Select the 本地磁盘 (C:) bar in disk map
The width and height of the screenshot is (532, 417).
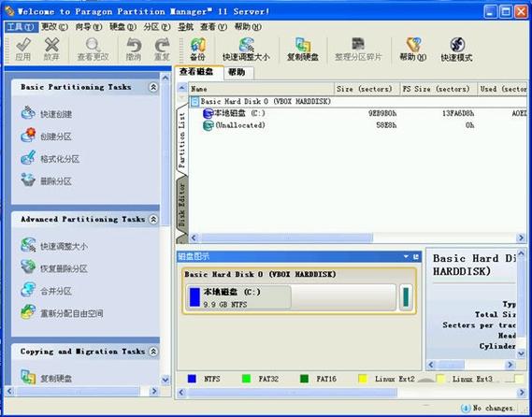coord(238,297)
